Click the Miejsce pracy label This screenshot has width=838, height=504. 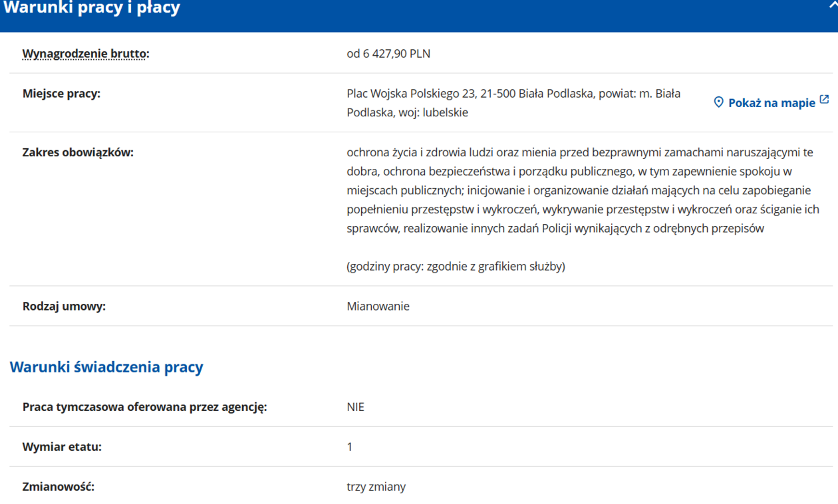pos(61,94)
